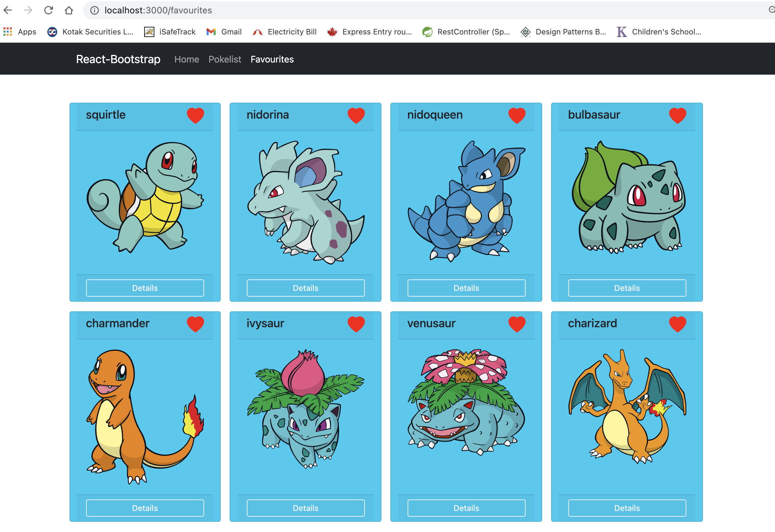Click the browser reload icon
The width and height of the screenshot is (775, 532).
(49, 10)
